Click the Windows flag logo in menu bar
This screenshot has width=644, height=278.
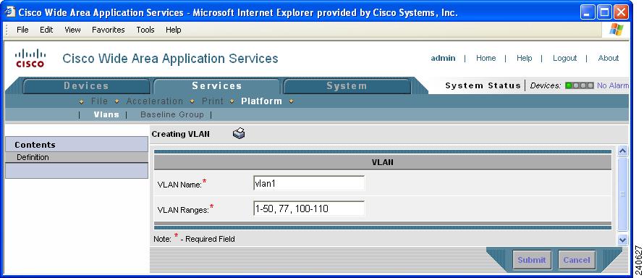616,30
